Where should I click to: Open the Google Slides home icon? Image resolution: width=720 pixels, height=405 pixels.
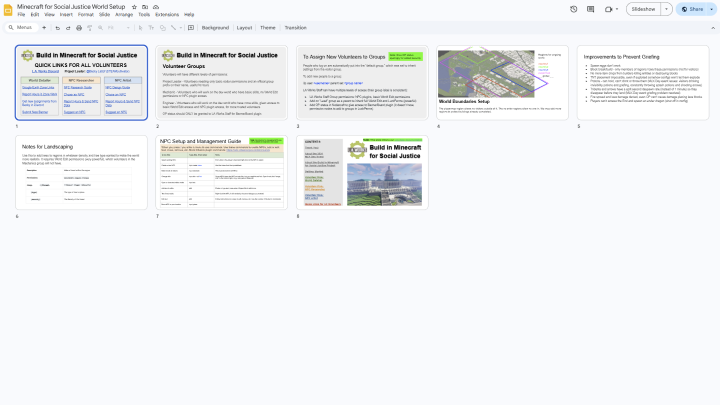click(x=8, y=10)
